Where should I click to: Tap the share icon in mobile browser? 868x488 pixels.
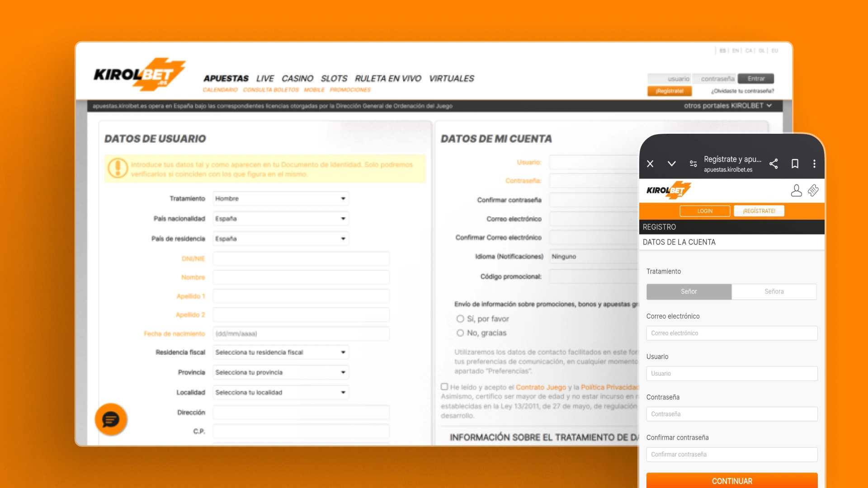pyautogui.click(x=774, y=164)
